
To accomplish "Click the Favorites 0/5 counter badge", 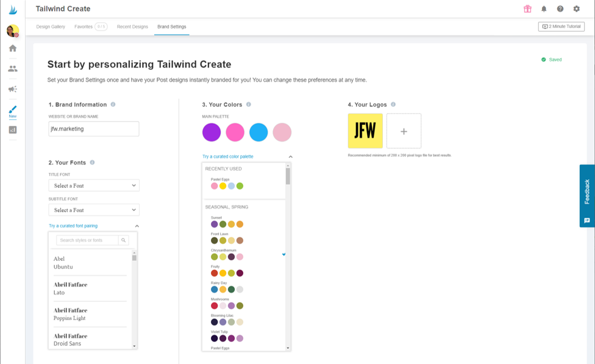I will [101, 27].
